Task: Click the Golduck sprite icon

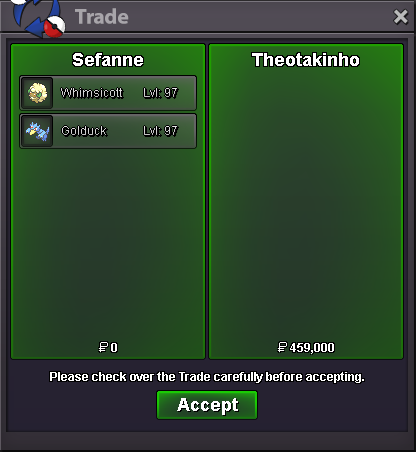Action: pos(38,131)
